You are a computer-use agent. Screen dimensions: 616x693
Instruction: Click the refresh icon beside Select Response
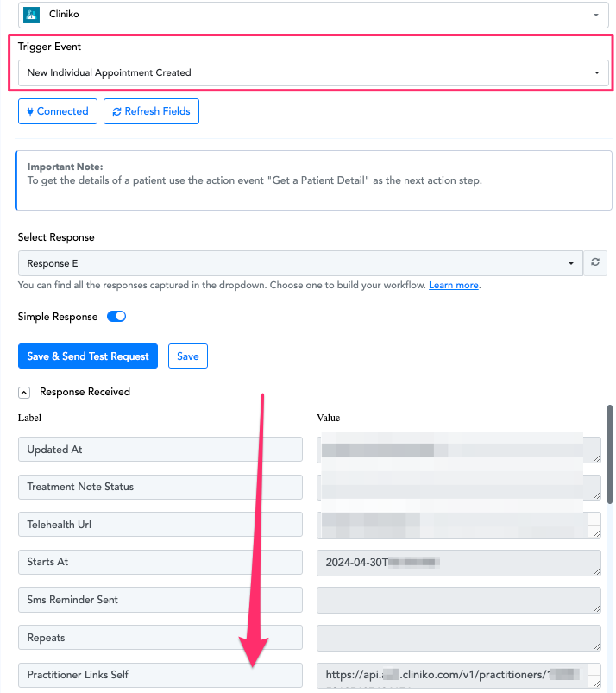(x=595, y=262)
